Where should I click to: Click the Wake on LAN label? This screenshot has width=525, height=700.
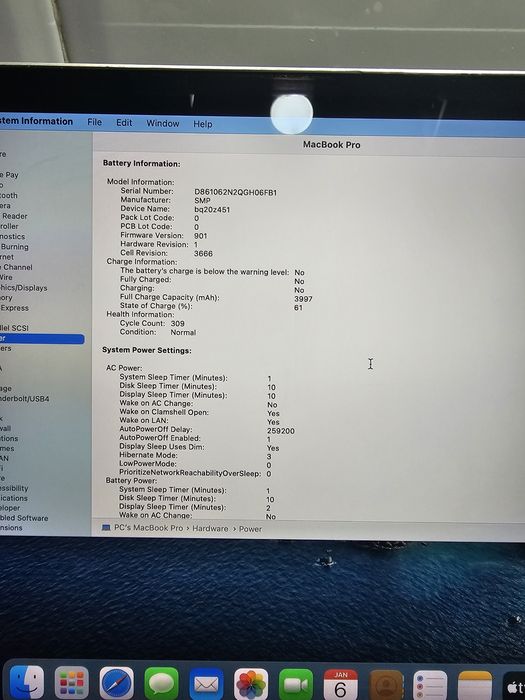click(144, 420)
